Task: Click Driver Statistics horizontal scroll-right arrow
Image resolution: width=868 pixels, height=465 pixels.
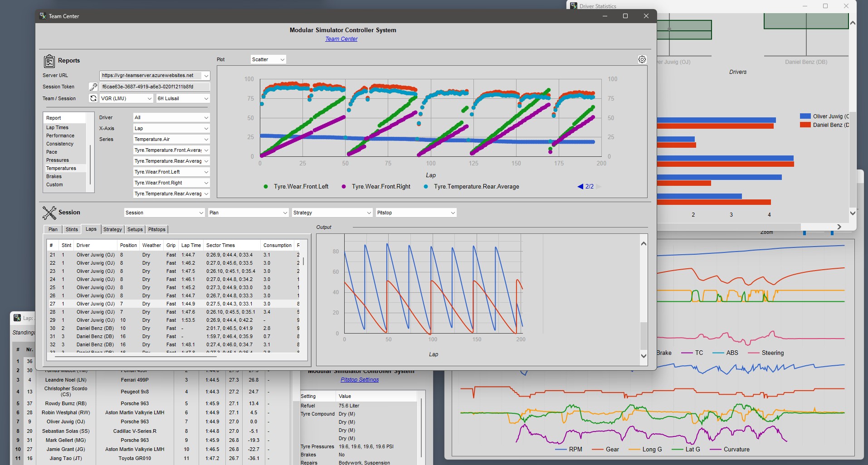Action: tap(839, 227)
